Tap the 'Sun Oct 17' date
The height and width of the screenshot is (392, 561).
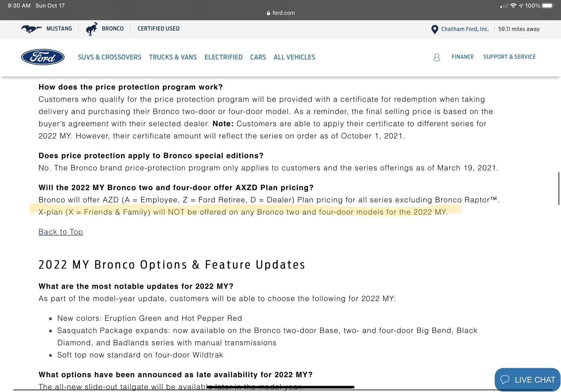pyautogui.click(x=50, y=6)
